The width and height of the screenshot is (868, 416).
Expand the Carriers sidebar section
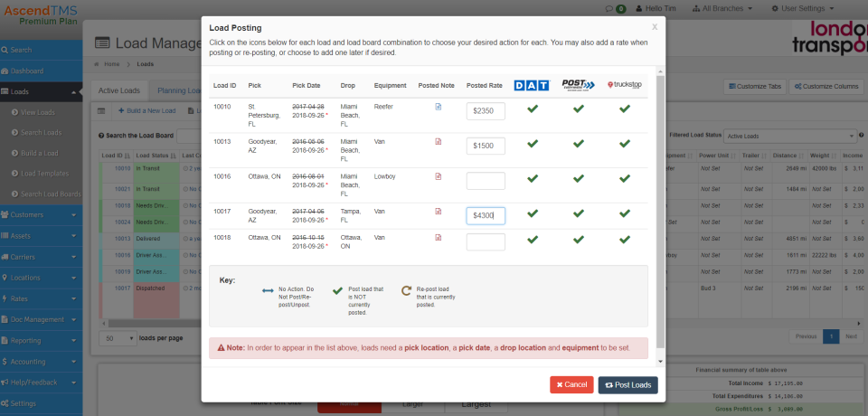click(41, 257)
